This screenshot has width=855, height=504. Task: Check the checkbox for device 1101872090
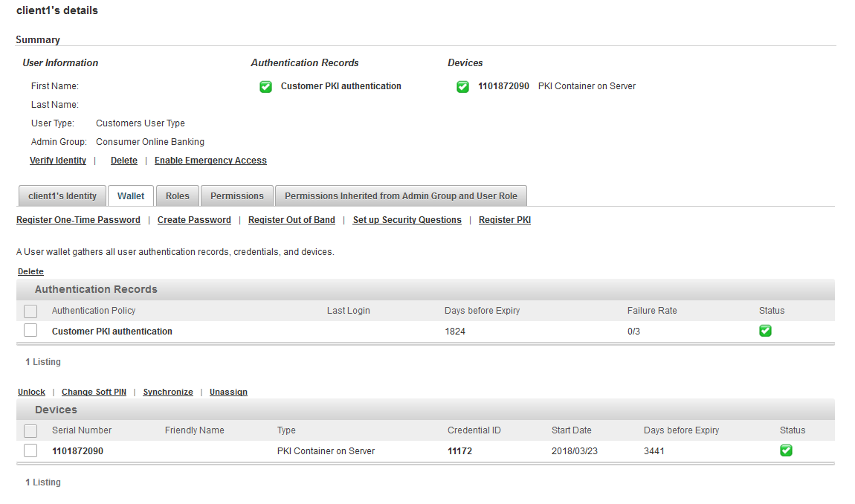[x=30, y=450]
